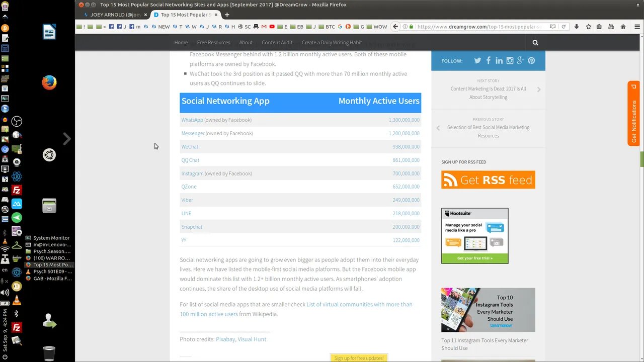Open the Dogecoin wallet icon

click(x=17, y=287)
